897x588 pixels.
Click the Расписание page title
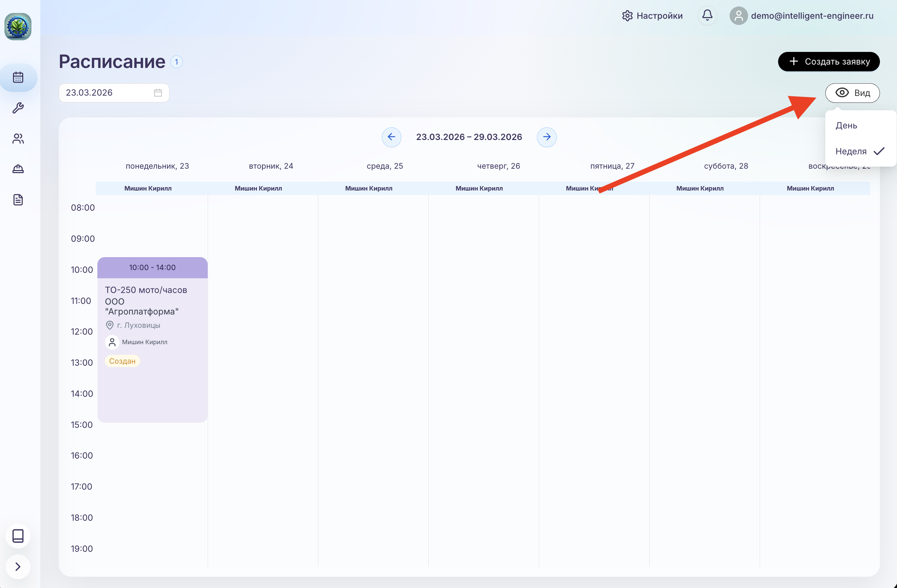112,61
